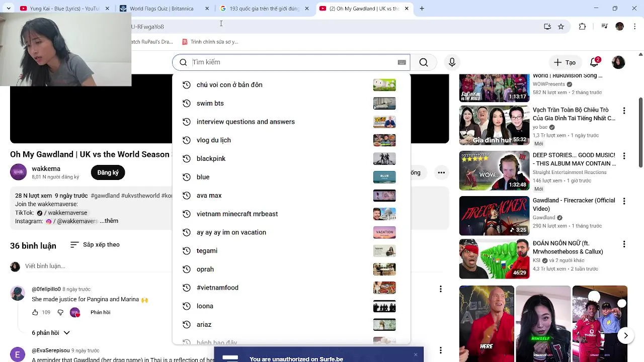Click thumbnail next to blackpink suggestion

[x=384, y=159]
